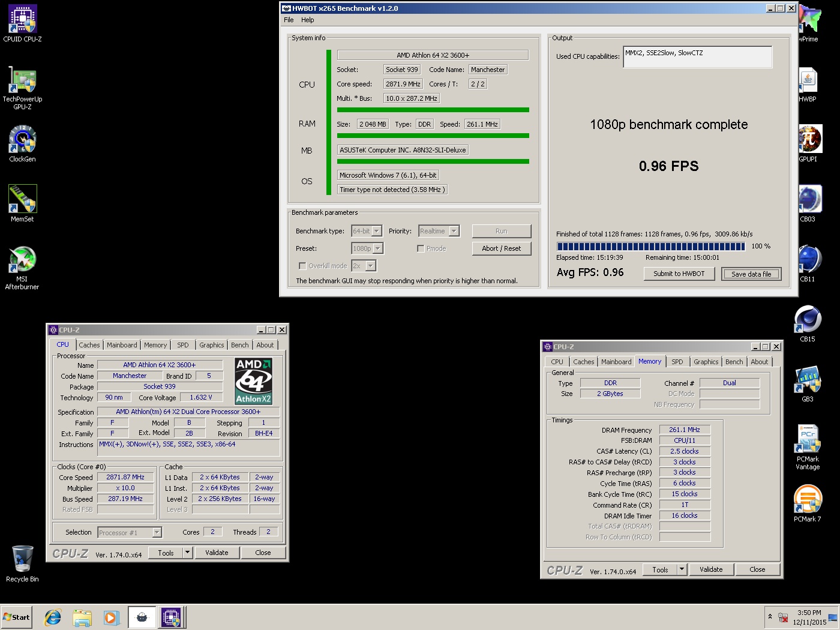840x630 pixels.
Task: Launch TechPowerUp GPU-Z desktop icon
Action: click(22, 88)
